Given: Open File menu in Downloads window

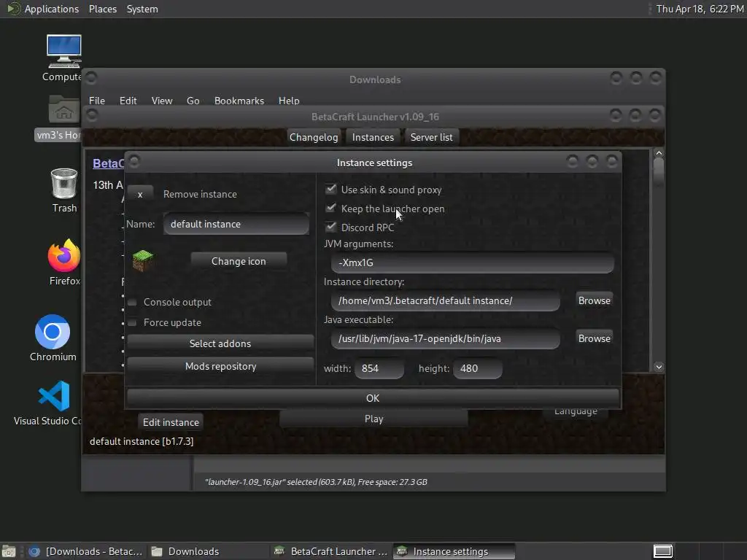Looking at the screenshot, I should (x=97, y=101).
